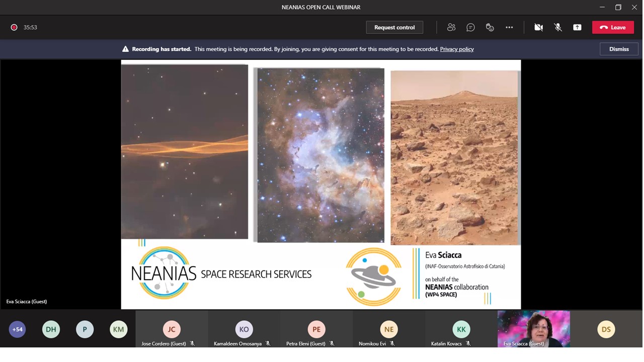This screenshot has height=362, width=644.
Task: Select the JC avatar of Jose Cordero
Action: pyautogui.click(x=172, y=329)
